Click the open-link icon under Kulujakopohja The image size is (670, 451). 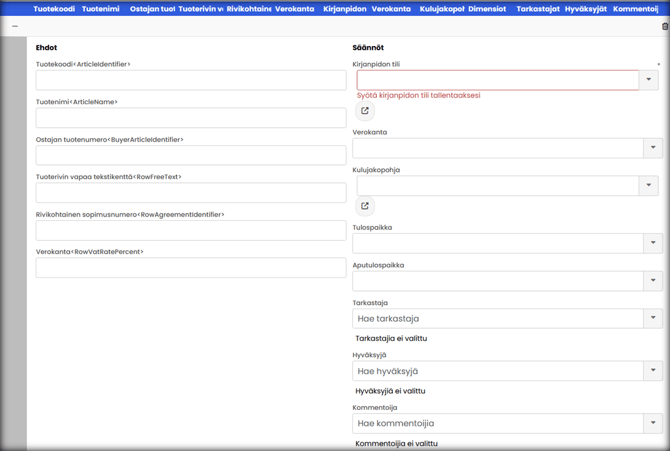[x=365, y=206]
